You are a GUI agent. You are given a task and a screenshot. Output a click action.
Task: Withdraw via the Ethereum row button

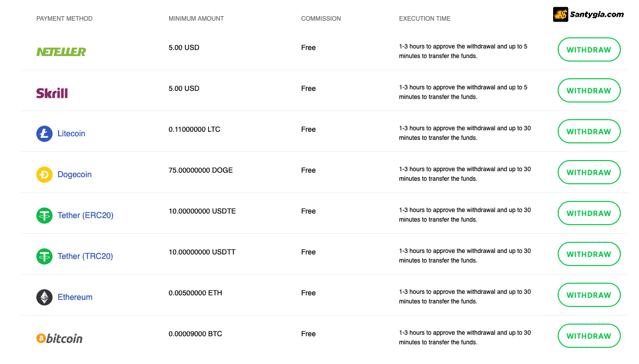[x=589, y=295]
